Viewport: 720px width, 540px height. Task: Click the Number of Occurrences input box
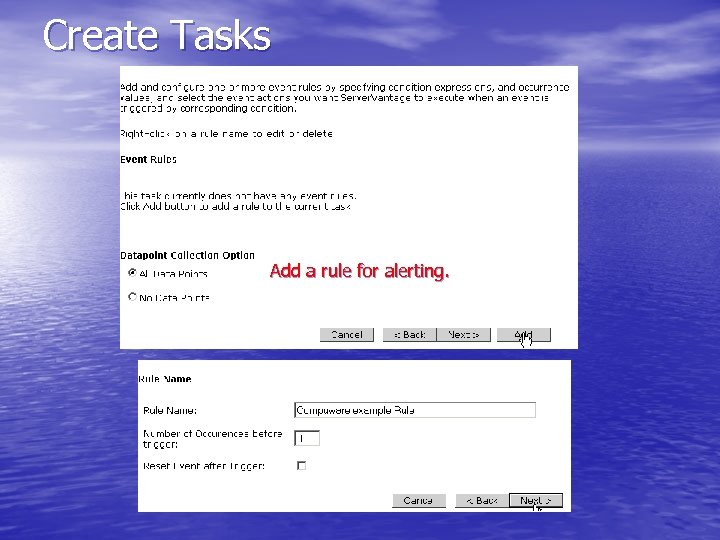coord(307,439)
